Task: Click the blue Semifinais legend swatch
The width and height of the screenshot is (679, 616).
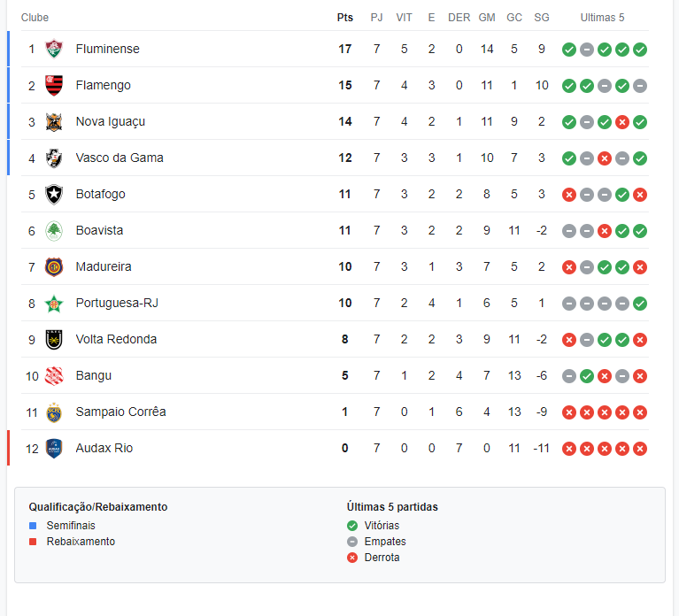Action: 33,526
